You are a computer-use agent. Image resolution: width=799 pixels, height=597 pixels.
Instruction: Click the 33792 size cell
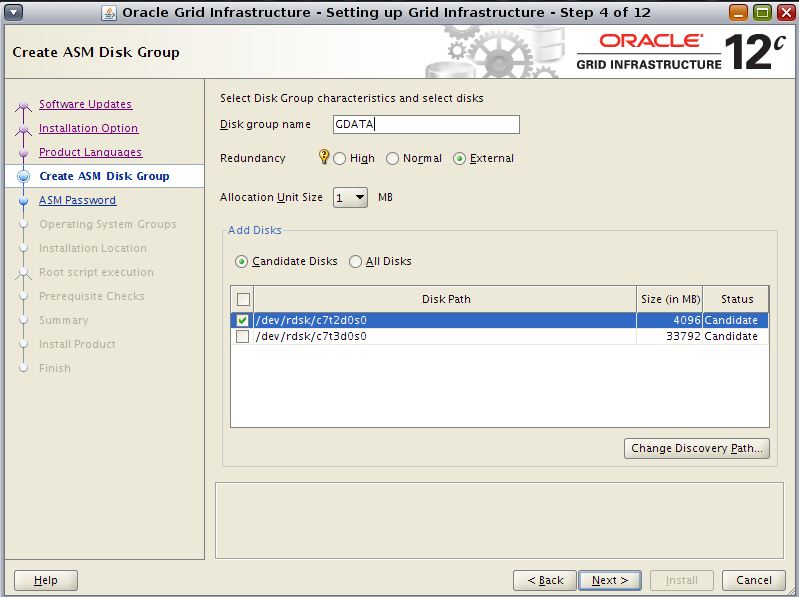coord(670,336)
